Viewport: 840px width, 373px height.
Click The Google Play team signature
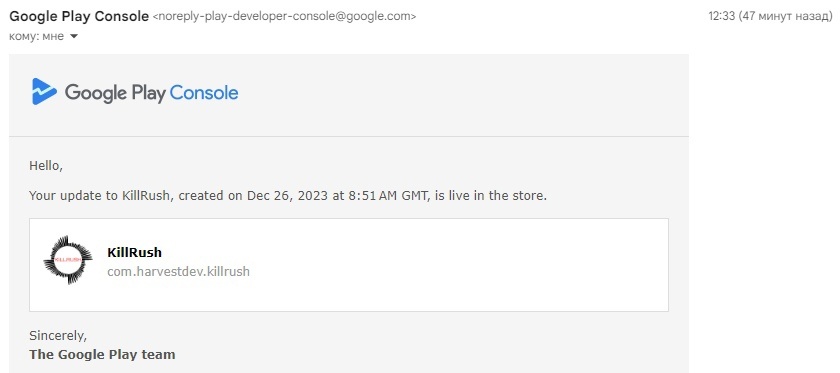102,354
